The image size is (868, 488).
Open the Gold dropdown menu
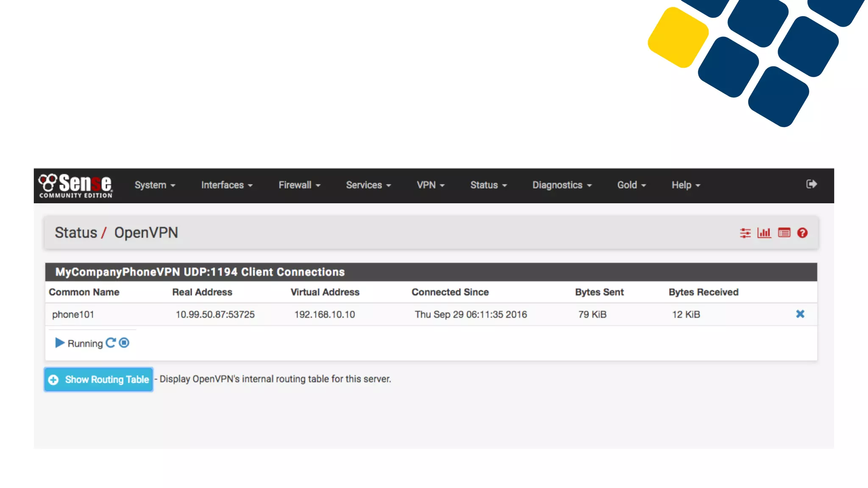631,185
